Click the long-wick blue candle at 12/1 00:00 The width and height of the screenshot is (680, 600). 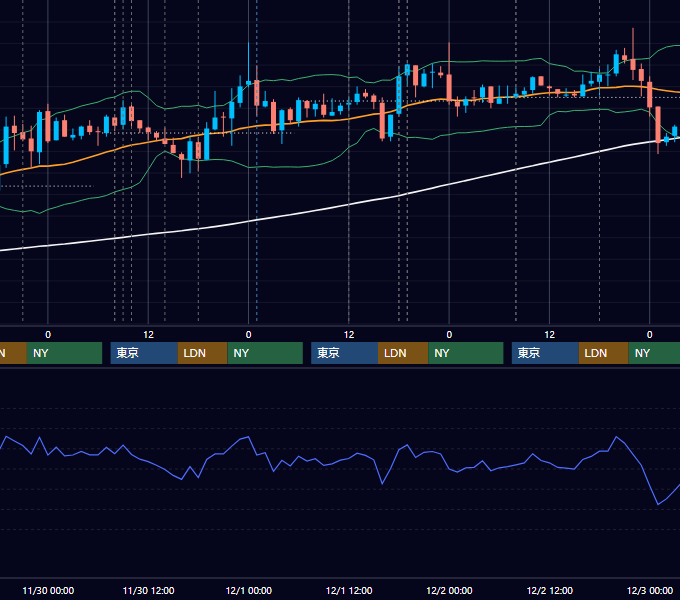[x=248, y=82]
